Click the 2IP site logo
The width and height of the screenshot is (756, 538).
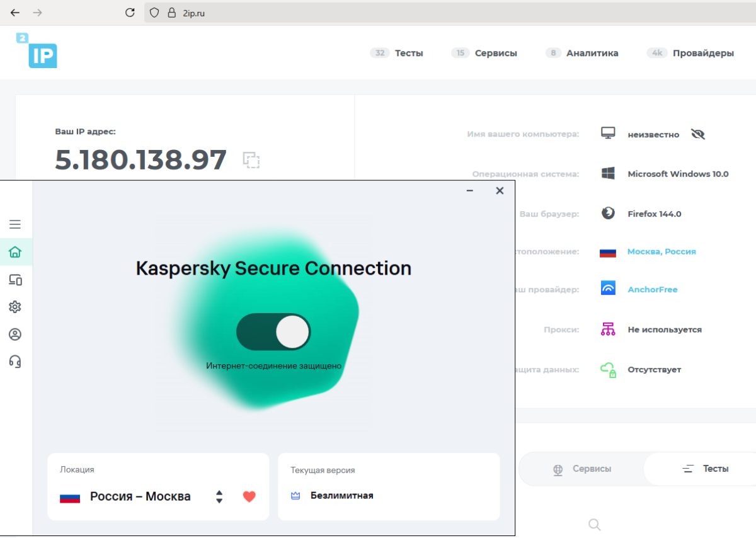click(x=37, y=50)
